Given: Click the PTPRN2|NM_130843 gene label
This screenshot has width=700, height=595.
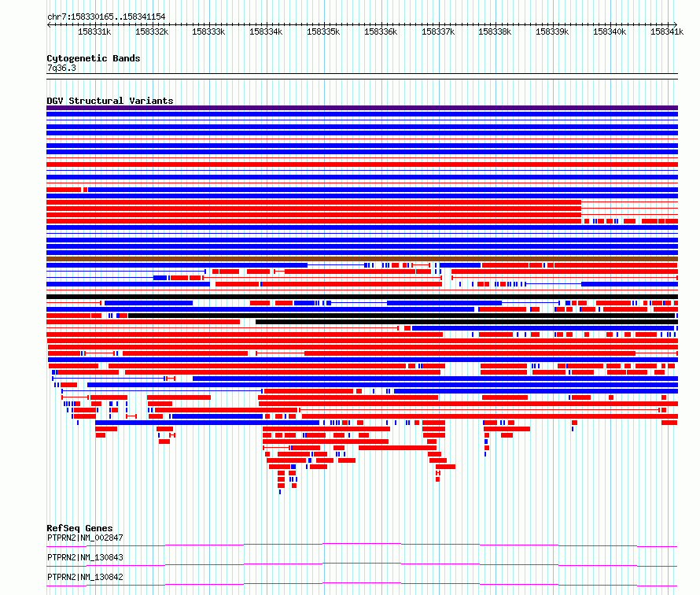Looking at the screenshot, I should (x=85, y=557).
